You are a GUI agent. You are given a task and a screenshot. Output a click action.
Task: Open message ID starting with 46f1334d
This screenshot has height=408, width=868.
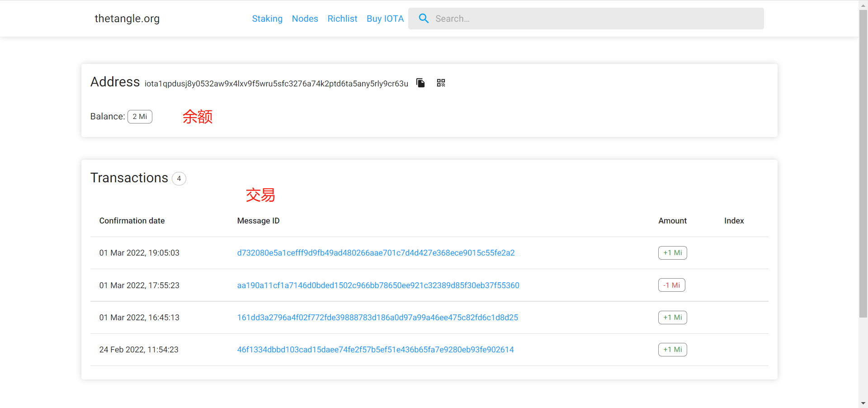coord(375,350)
